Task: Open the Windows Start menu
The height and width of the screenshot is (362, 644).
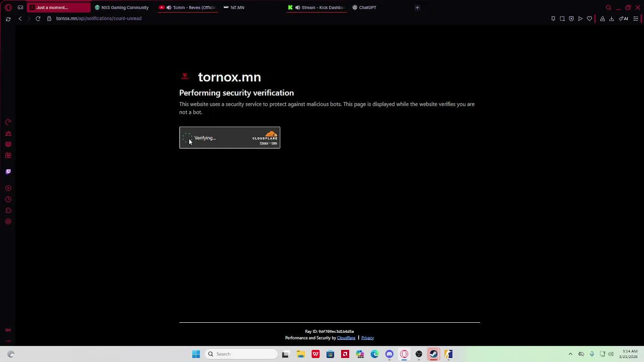Action: click(x=196, y=354)
